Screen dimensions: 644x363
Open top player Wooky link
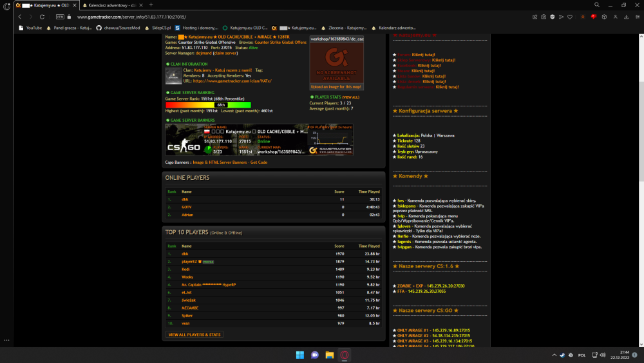[187, 277]
